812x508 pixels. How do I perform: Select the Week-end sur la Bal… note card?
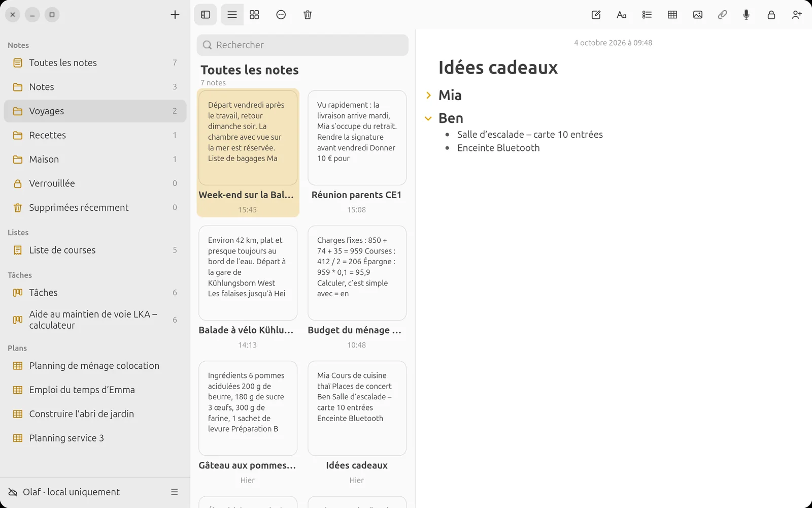click(248, 153)
